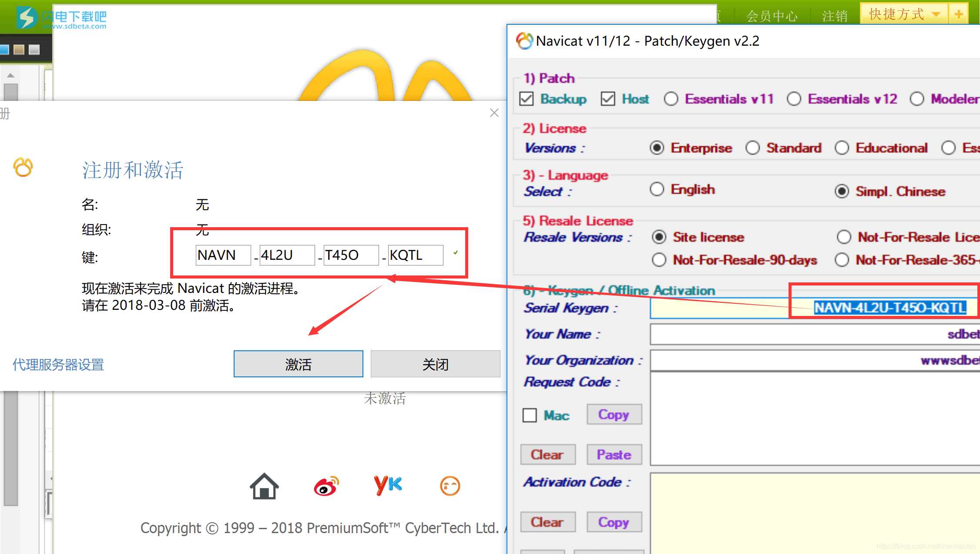Copy the Request Code
The width and height of the screenshot is (980, 554).
tap(614, 414)
